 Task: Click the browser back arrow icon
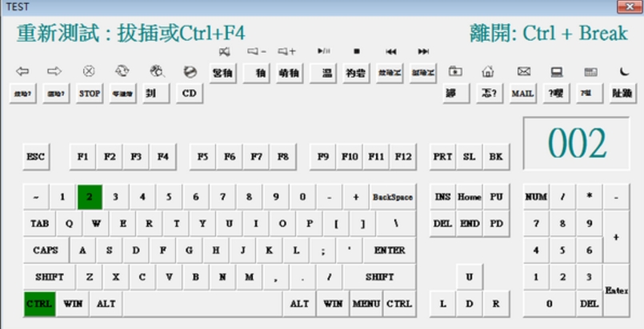[22, 71]
